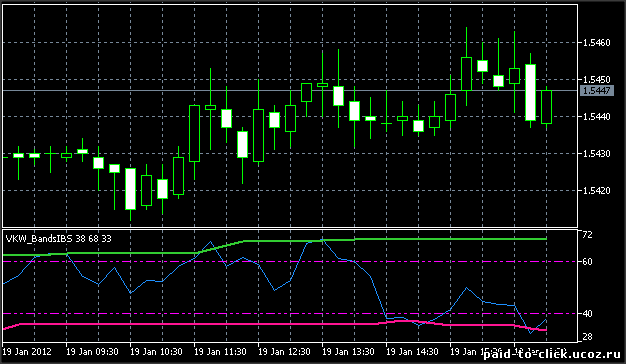Click the indicator scale value 28
Viewport: 626px width, 364px height.
click(587, 337)
